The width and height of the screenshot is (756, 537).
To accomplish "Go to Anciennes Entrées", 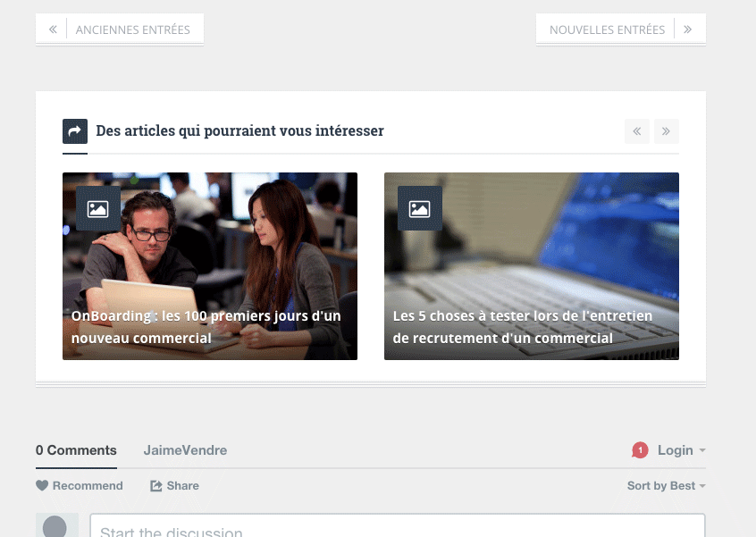I will pyautogui.click(x=132, y=29).
